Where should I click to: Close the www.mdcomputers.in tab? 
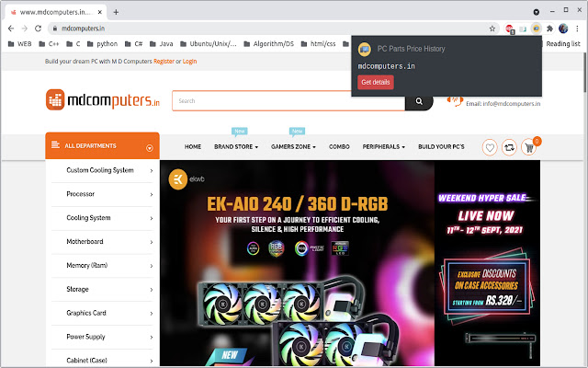(x=100, y=12)
